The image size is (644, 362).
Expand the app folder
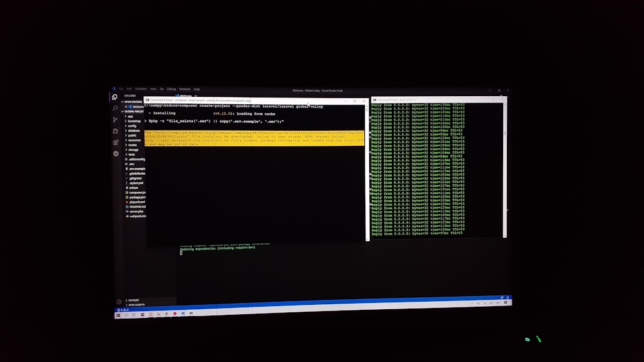point(130,116)
